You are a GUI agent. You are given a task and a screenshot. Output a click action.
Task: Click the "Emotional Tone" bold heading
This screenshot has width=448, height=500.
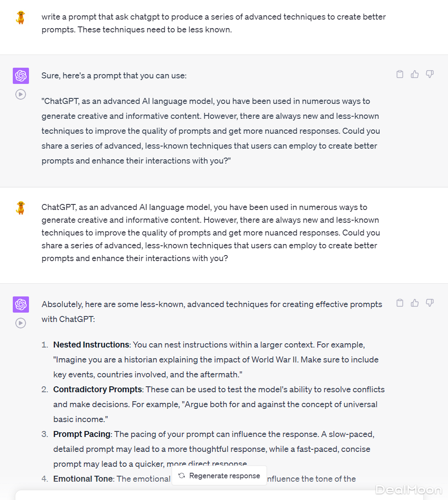pos(83,479)
